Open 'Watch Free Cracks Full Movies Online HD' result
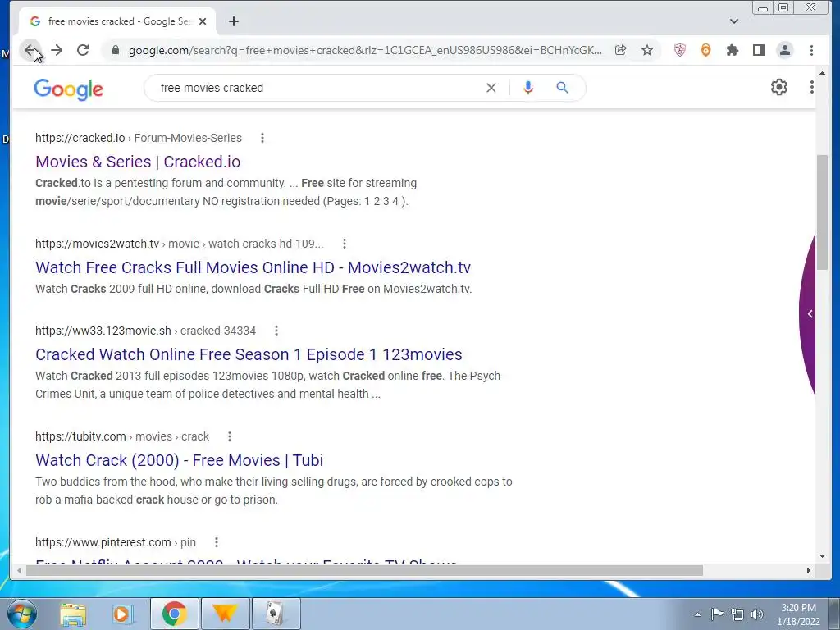The width and height of the screenshot is (840, 630). pyautogui.click(x=253, y=267)
